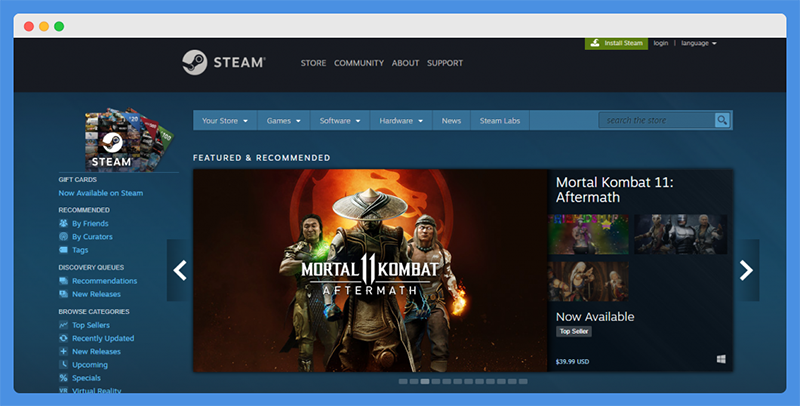Image resolution: width=800 pixels, height=406 pixels.
Task: Open the By Curators link
Action: [92, 237]
